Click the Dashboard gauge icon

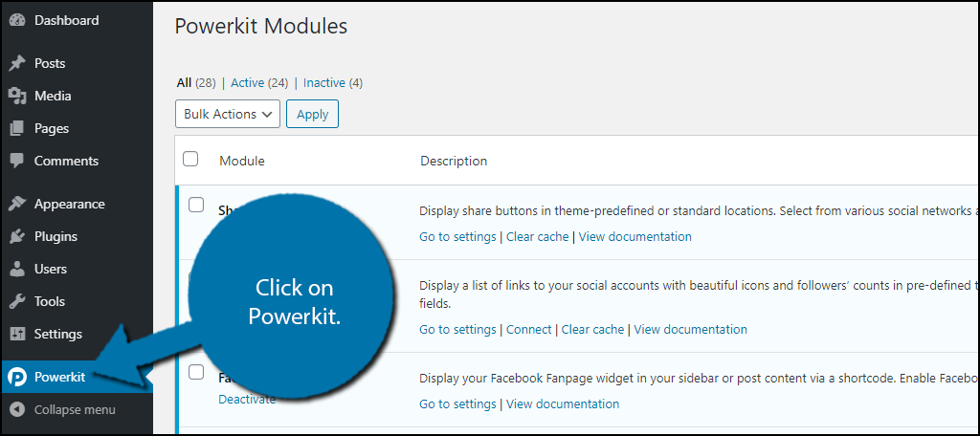(x=17, y=21)
